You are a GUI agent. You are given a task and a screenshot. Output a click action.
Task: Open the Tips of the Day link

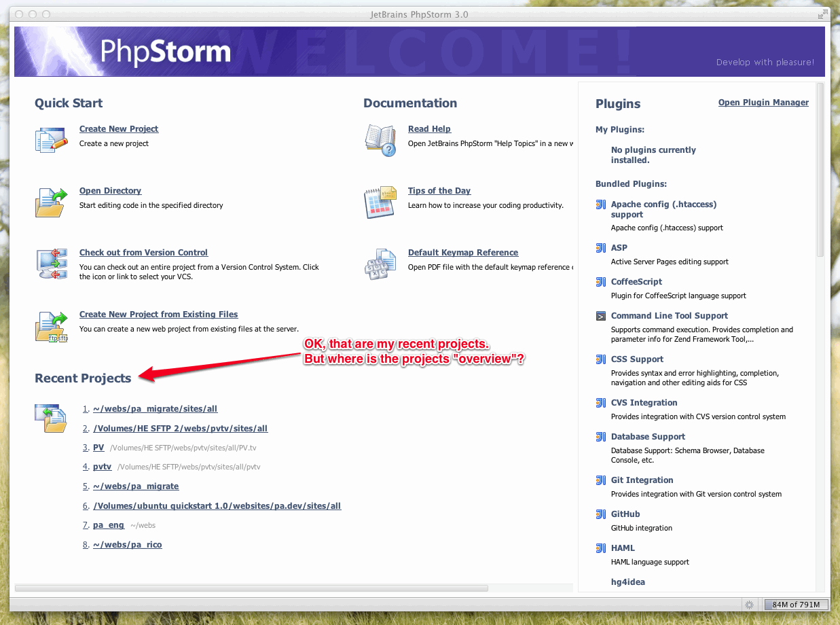pyautogui.click(x=439, y=191)
